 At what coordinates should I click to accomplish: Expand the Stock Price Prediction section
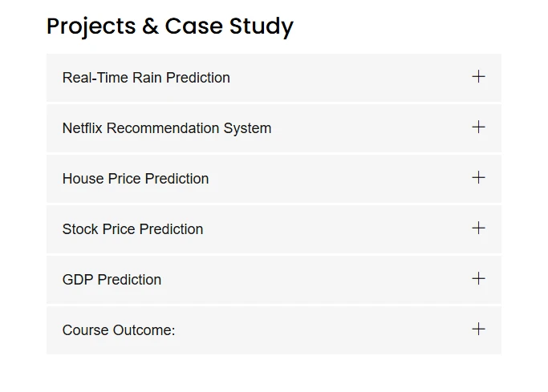274,229
